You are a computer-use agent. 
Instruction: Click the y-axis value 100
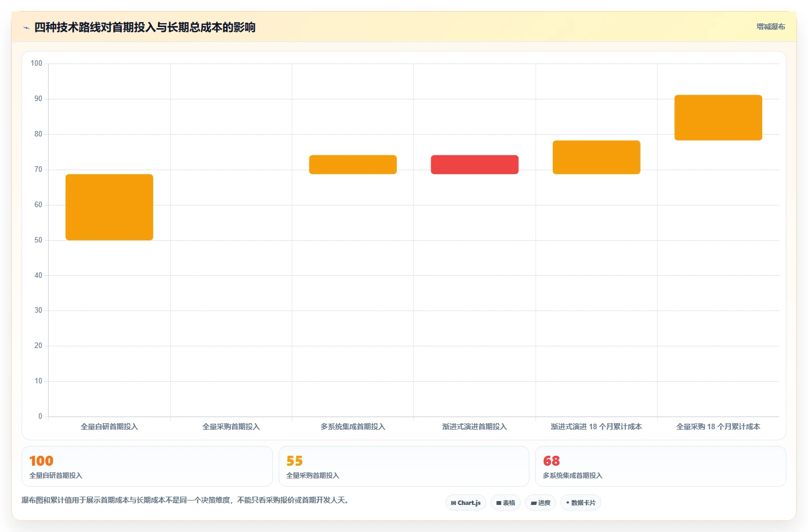[36, 64]
